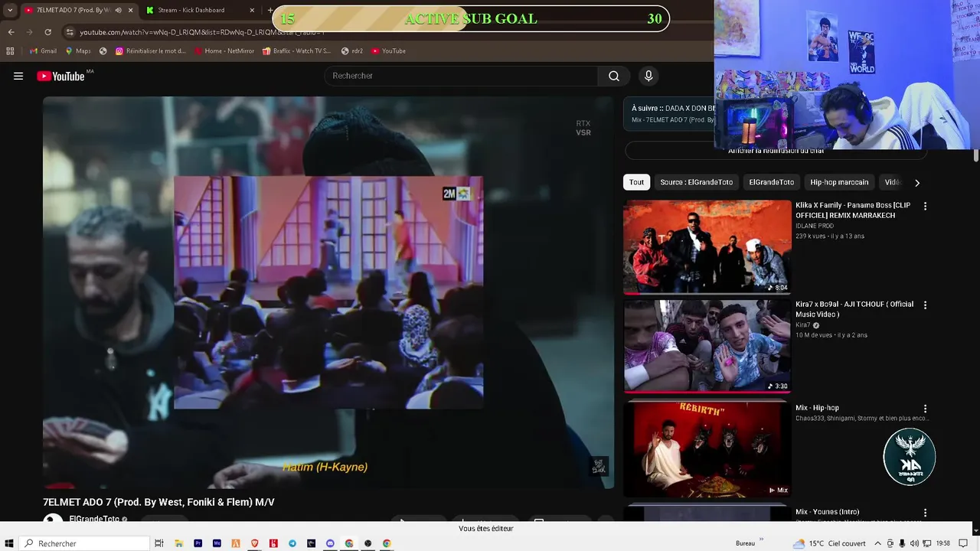The image size is (980, 551).
Task: Show more chips with the right arrow
Action: point(916,182)
